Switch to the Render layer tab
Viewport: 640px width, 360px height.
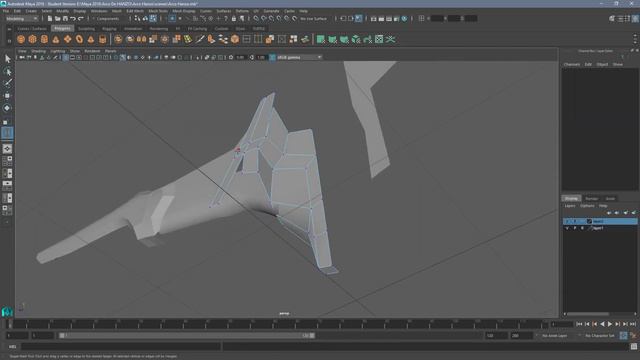591,198
